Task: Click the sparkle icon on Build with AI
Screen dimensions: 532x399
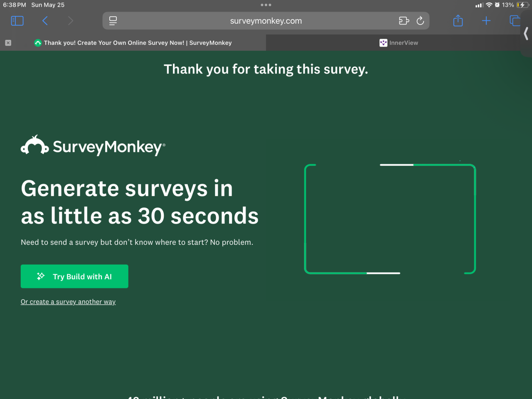Action: tap(41, 276)
